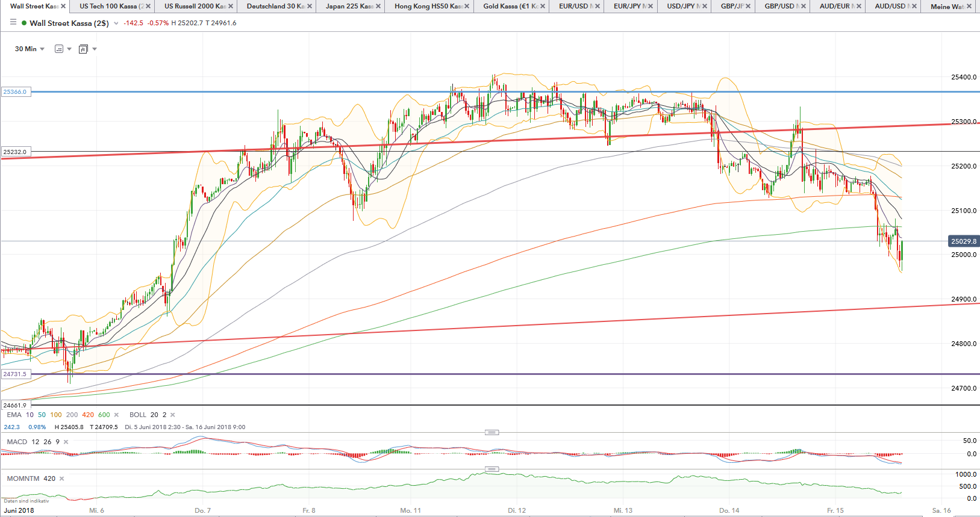Close the AUD/EUR tab
The width and height of the screenshot is (980, 517).
coord(859,6)
